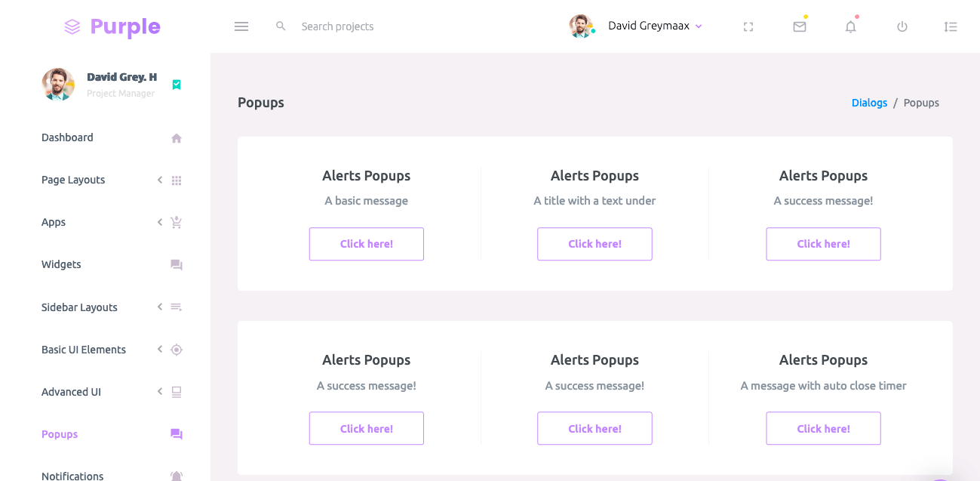Expand the Apps sidebar submenu
The height and width of the screenshot is (481, 980).
point(54,222)
